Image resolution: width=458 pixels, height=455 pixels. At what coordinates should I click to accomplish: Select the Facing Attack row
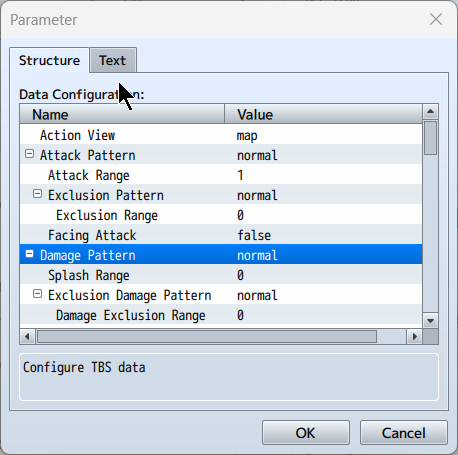[221, 234]
